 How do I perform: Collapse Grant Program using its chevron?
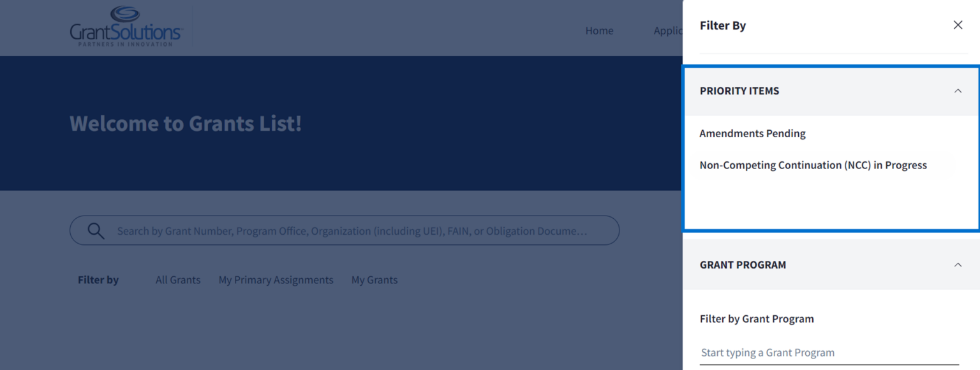958,265
